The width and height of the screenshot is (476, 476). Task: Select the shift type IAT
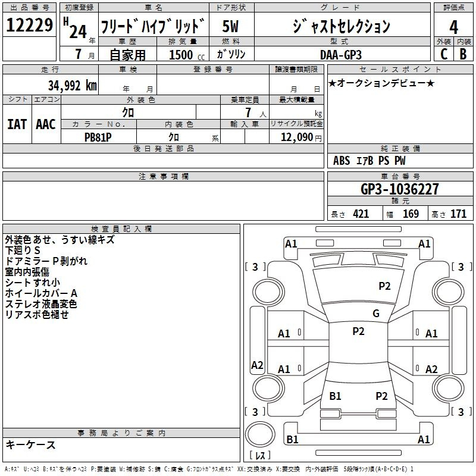coord(17,124)
